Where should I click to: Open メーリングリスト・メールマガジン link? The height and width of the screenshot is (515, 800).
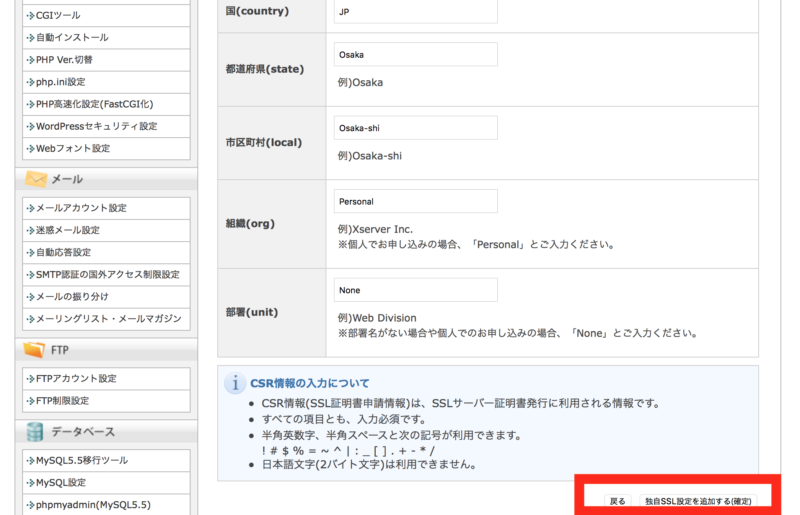[x=109, y=318]
